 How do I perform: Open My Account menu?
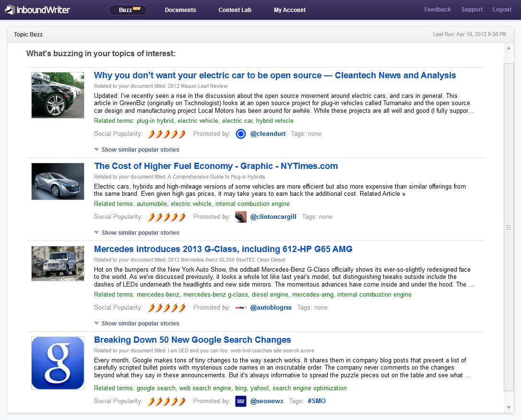point(290,10)
